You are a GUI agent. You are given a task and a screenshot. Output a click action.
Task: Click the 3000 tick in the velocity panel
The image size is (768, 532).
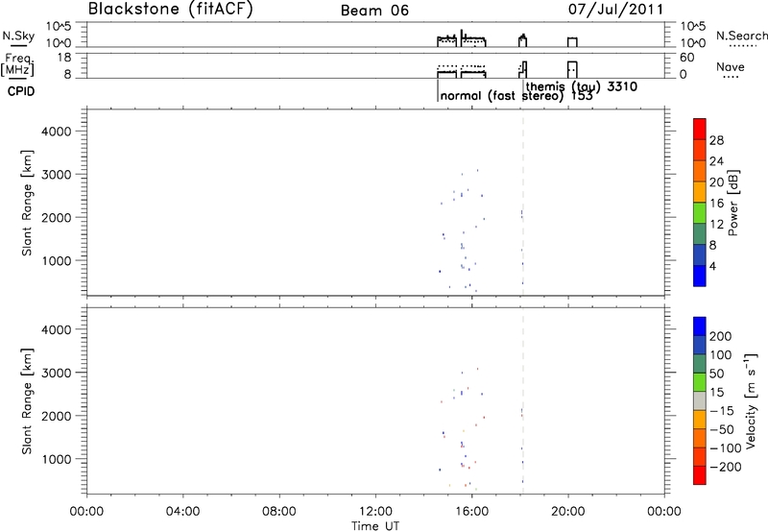coord(57,373)
